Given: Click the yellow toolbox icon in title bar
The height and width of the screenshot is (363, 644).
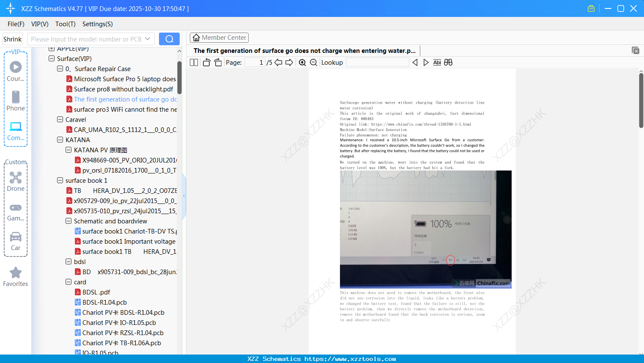Looking at the screenshot, I should [x=591, y=8].
